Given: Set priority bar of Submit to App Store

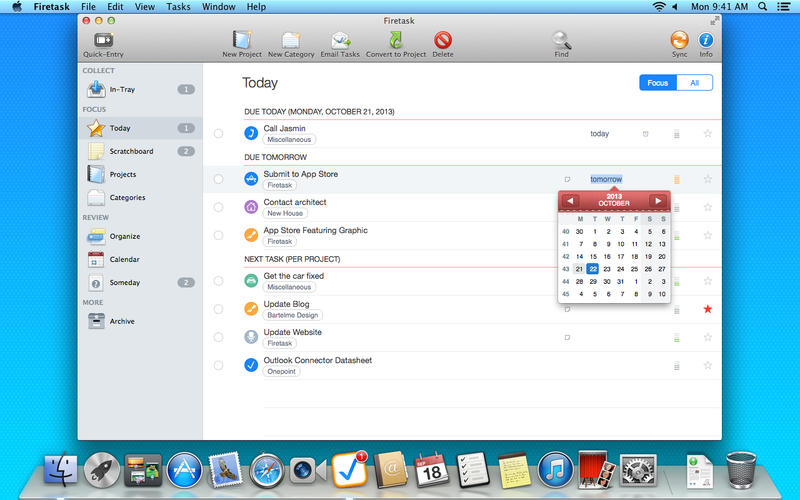Looking at the screenshot, I should (677, 179).
